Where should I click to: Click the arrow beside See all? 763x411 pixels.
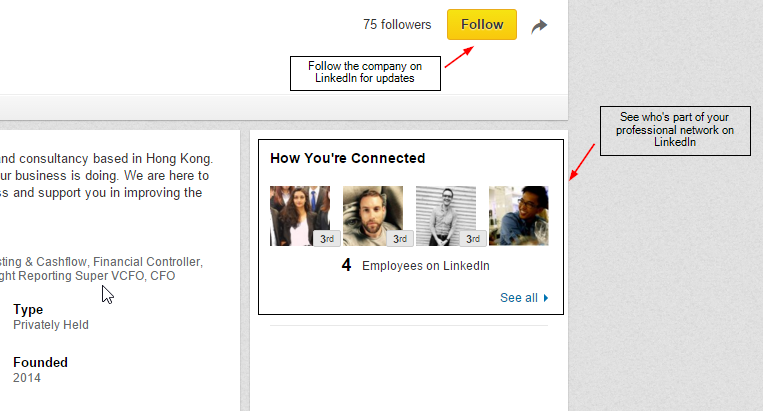click(x=546, y=298)
